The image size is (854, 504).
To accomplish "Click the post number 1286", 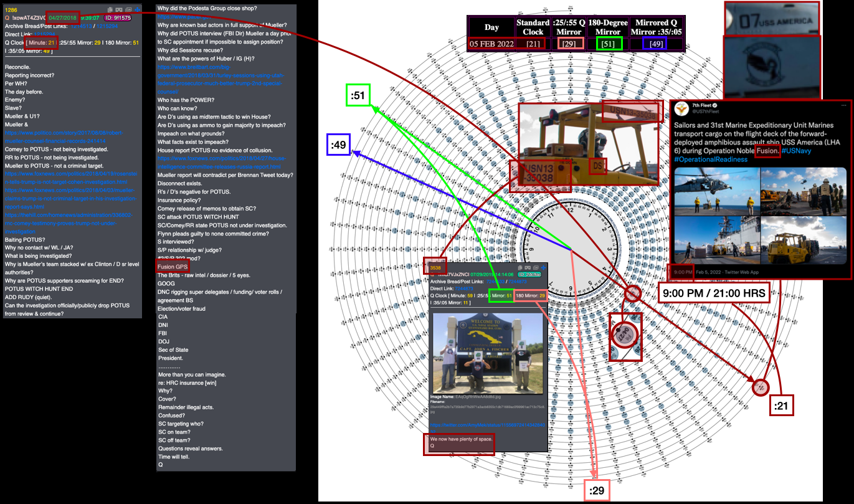I will pos(11,10).
